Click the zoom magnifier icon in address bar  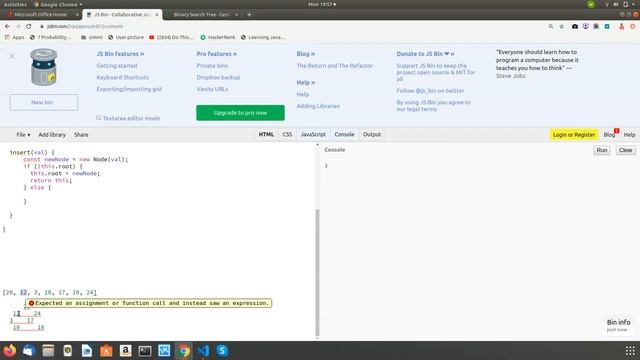click(x=551, y=26)
